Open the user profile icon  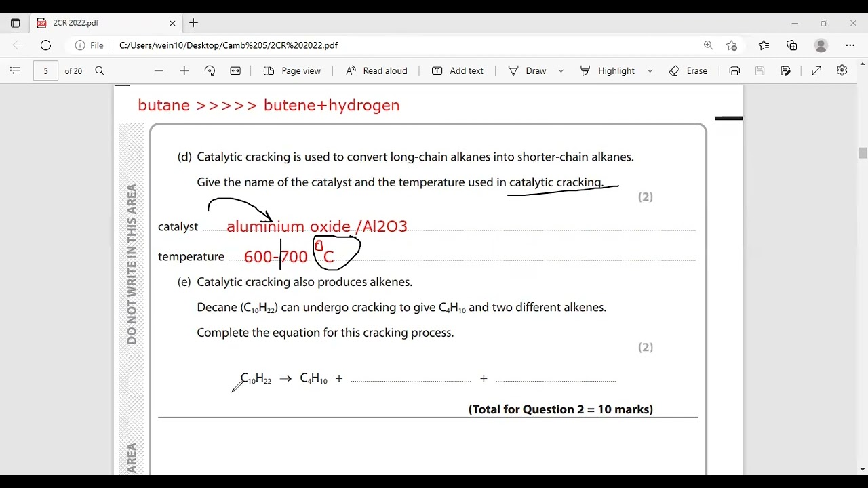821,45
